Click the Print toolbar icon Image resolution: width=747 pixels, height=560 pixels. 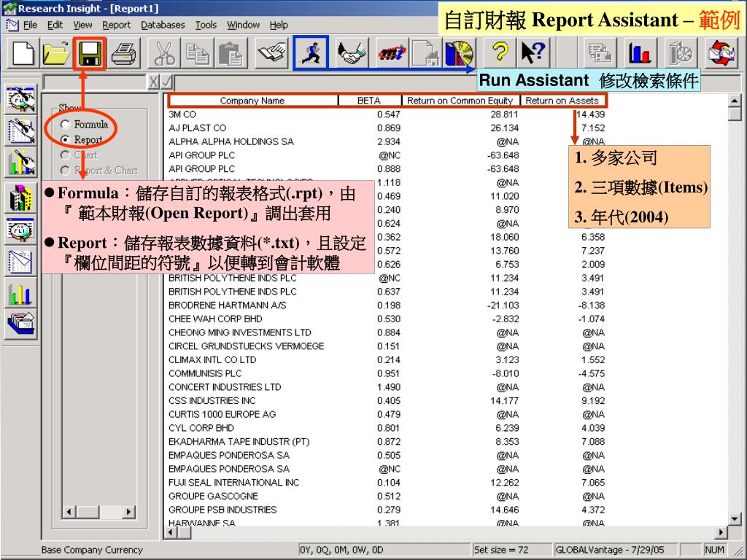click(x=123, y=52)
